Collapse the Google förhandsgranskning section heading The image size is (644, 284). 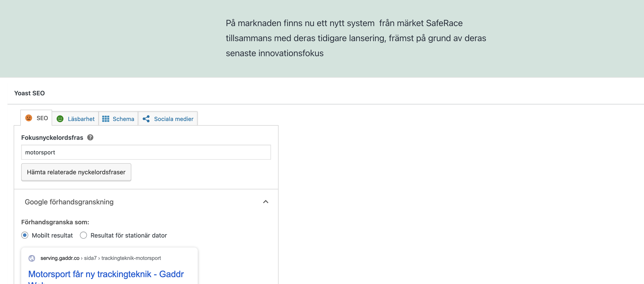coord(69,202)
